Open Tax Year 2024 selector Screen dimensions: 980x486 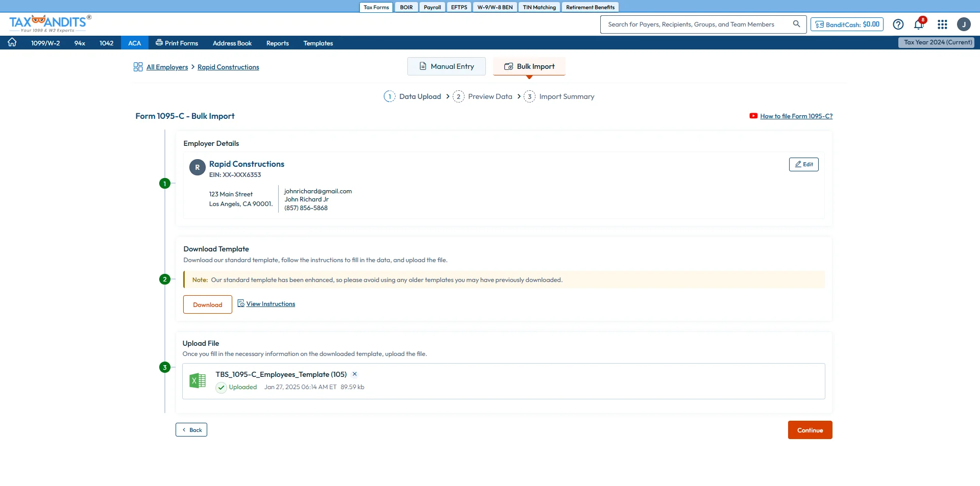pos(936,42)
